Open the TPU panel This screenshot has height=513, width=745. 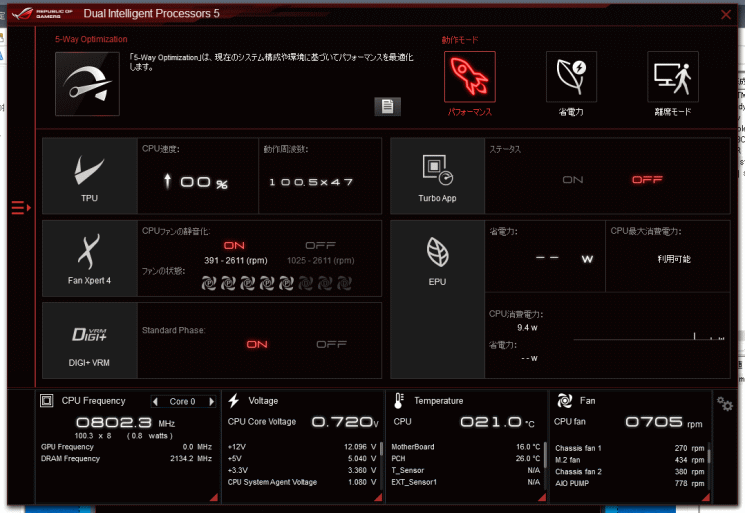click(90, 176)
